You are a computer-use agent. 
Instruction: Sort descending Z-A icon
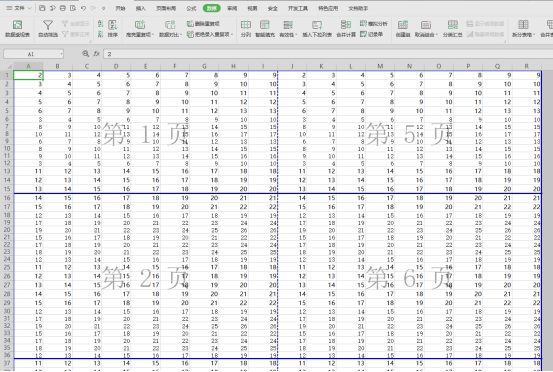(101, 34)
